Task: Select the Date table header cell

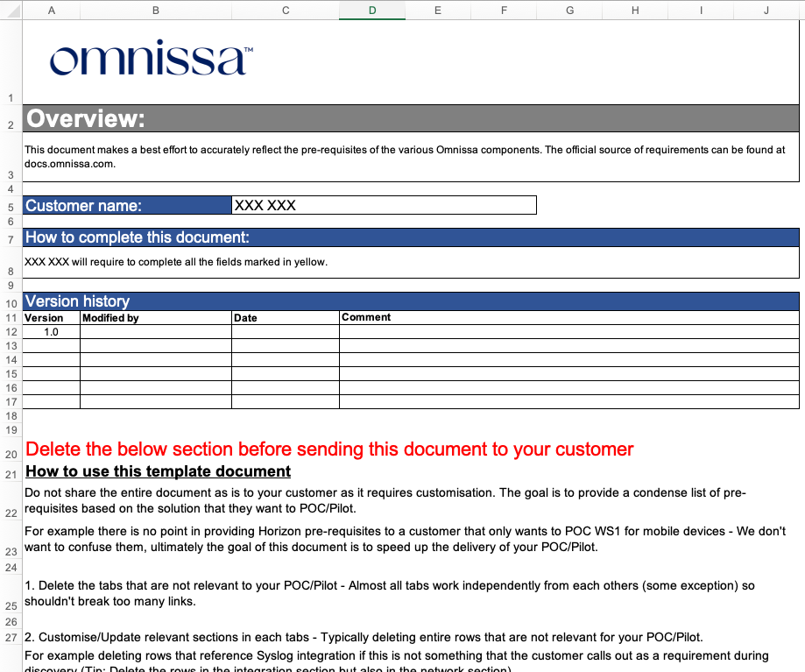Action: coord(285,318)
